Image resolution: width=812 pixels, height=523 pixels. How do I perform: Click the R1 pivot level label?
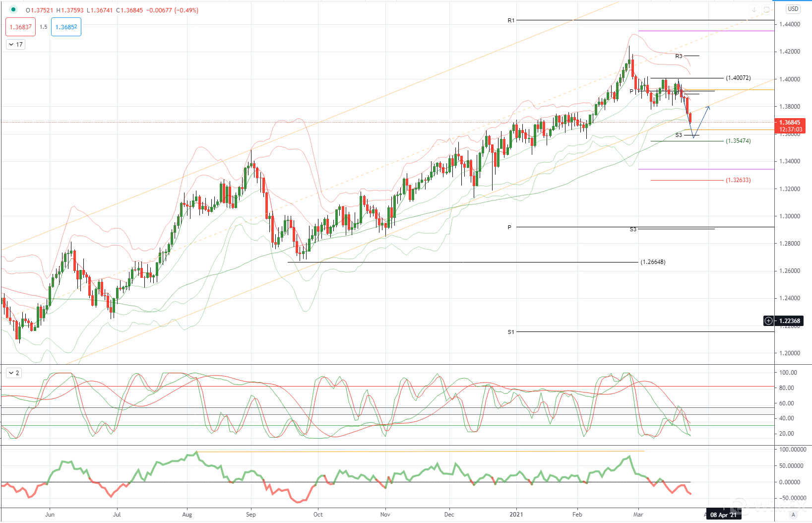(511, 20)
